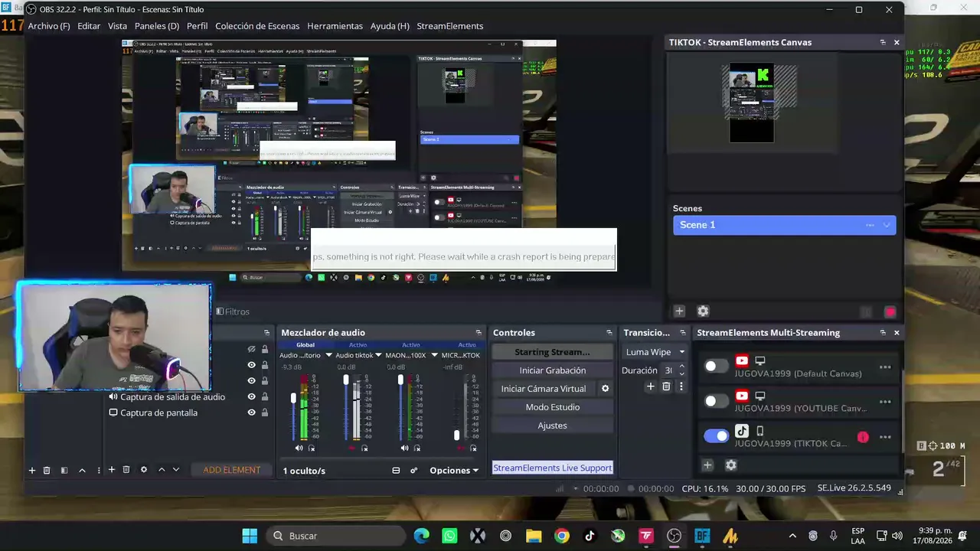Viewport: 980px width, 551px height.
Task: Click Iniciar Grabación button
Action: [x=553, y=370]
